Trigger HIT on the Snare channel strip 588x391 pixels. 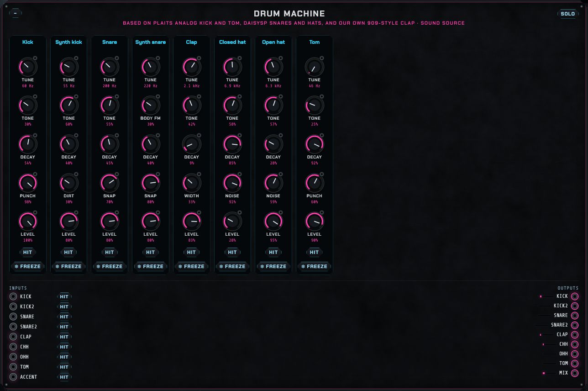[x=110, y=252]
